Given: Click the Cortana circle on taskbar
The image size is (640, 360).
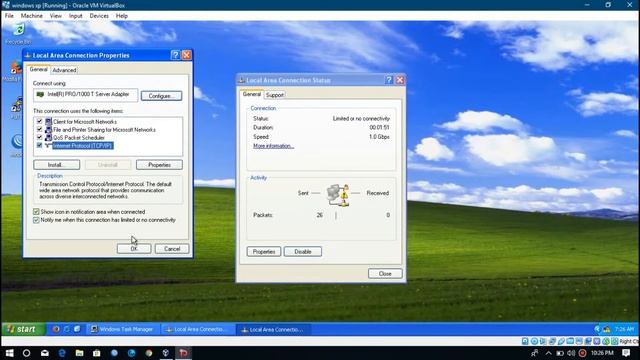Looking at the screenshot, I should (27, 353).
